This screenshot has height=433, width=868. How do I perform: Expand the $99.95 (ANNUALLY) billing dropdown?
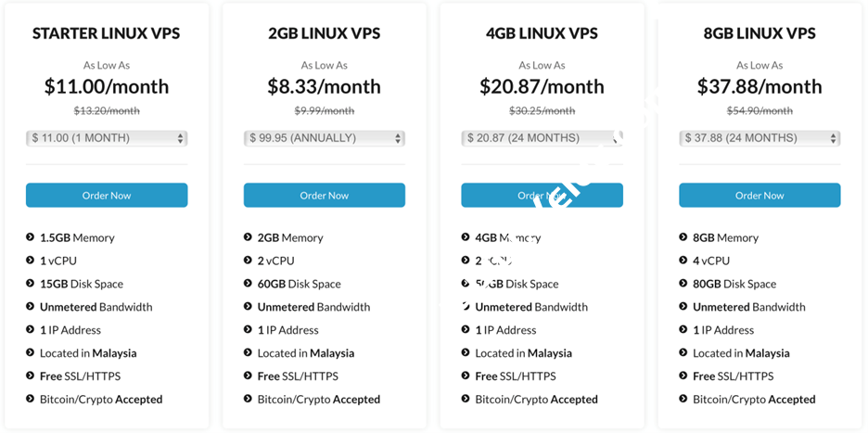click(x=325, y=138)
